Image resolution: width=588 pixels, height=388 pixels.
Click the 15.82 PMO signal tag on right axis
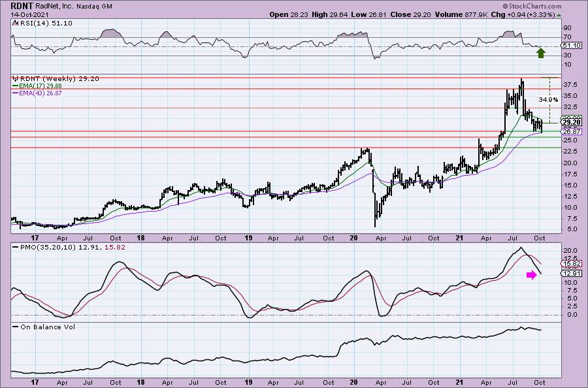pyautogui.click(x=572, y=263)
